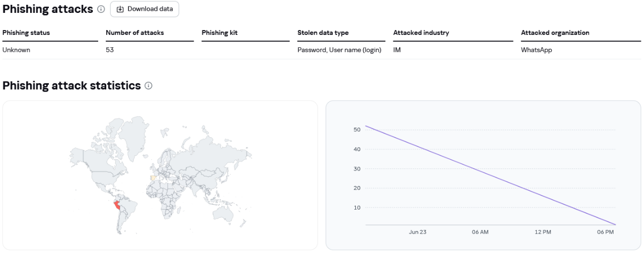Click the info icon beside Phishing attacks heading
Image resolution: width=644 pixels, height=253 pixels.
coord(101,10)
